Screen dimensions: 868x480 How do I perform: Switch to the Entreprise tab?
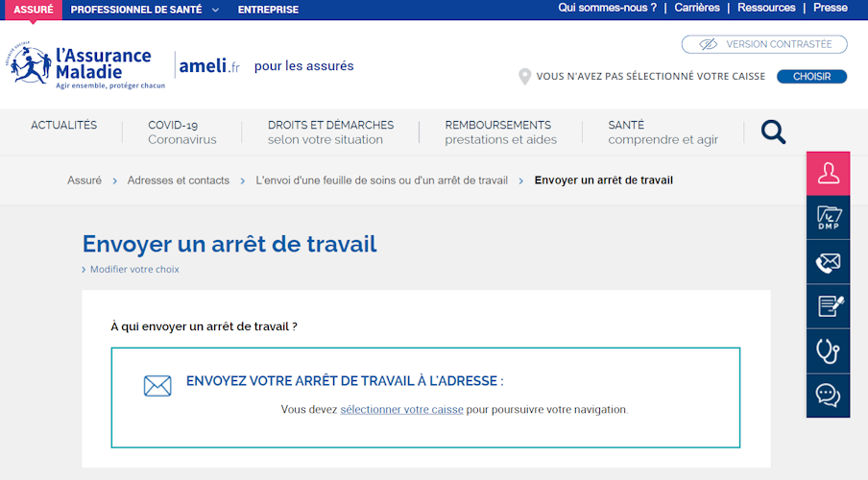pos(268,10)
